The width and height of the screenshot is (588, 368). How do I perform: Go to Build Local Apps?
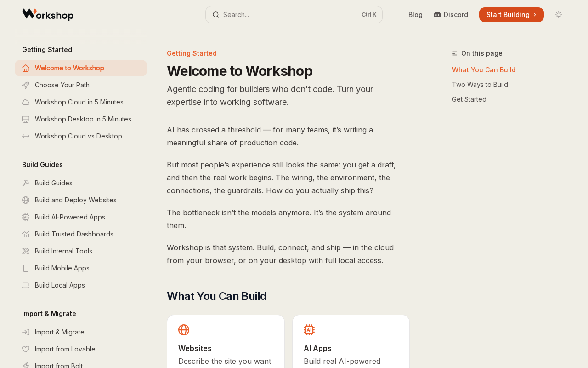click(x=81, y=285)
